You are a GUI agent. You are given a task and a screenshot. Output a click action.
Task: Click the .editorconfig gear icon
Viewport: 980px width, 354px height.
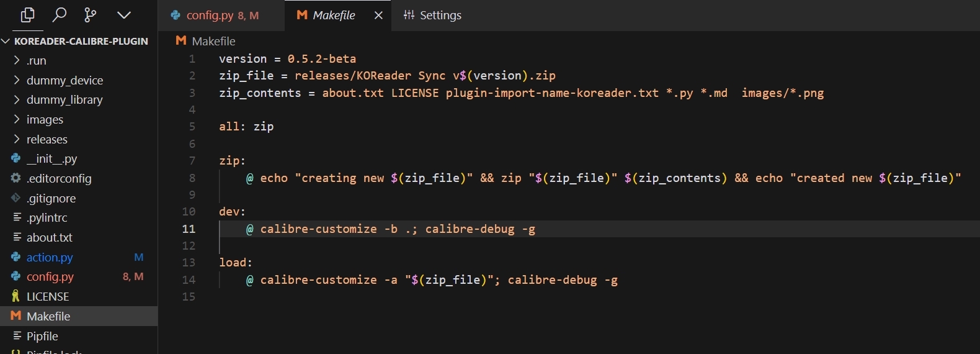(x=16, y=178)
